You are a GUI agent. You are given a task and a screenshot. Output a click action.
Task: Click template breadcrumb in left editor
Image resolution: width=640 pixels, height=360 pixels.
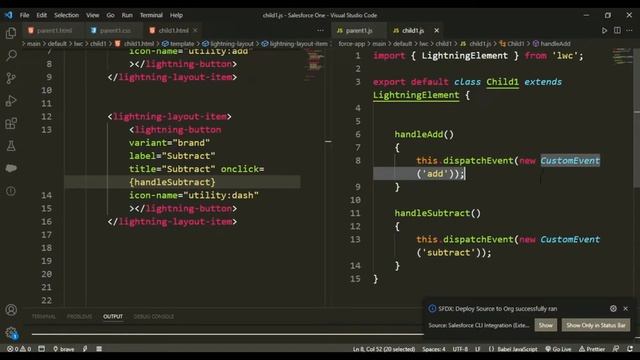(178, 44)
